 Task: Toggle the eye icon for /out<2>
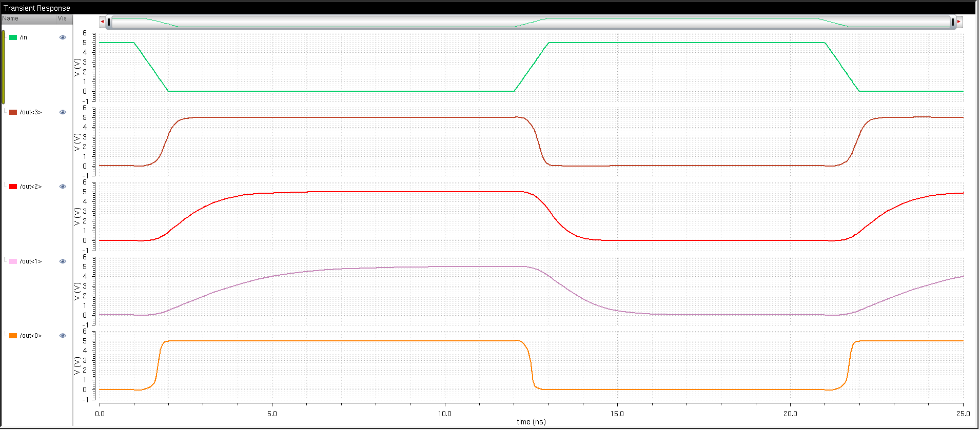[63, 187]
